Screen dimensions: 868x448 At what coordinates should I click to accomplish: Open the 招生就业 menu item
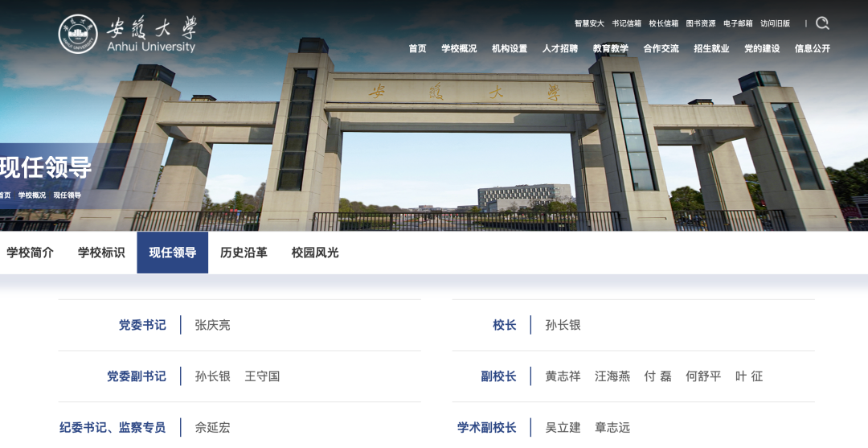tap(711, 48)
